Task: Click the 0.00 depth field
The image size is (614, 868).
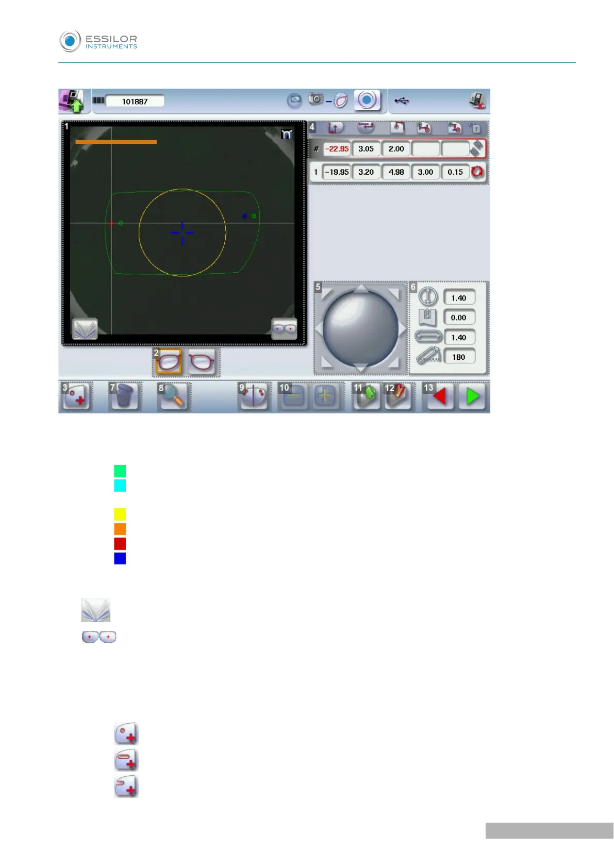Action: click(459, 317)
